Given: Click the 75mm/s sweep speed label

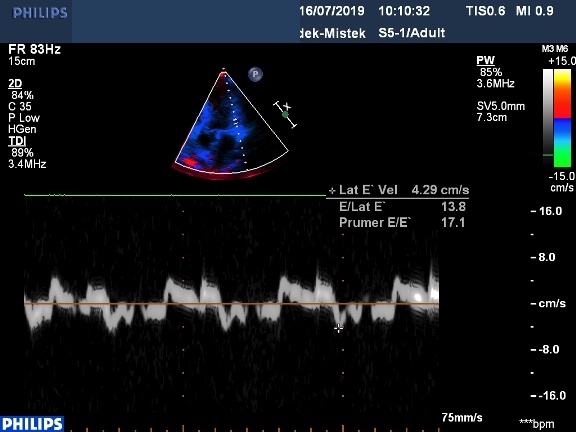Looking at the screenshot, I should tap(462, 417).
